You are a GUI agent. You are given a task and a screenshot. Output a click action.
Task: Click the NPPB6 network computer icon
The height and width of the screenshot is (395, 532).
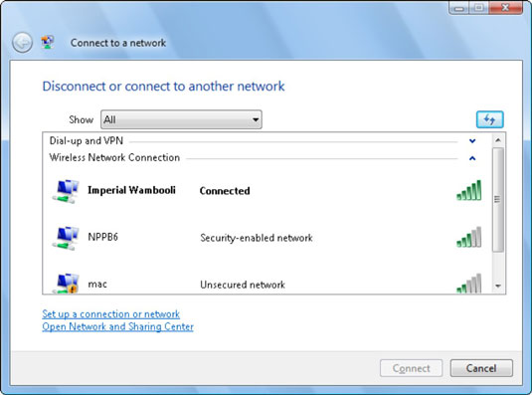pos(66,238)
